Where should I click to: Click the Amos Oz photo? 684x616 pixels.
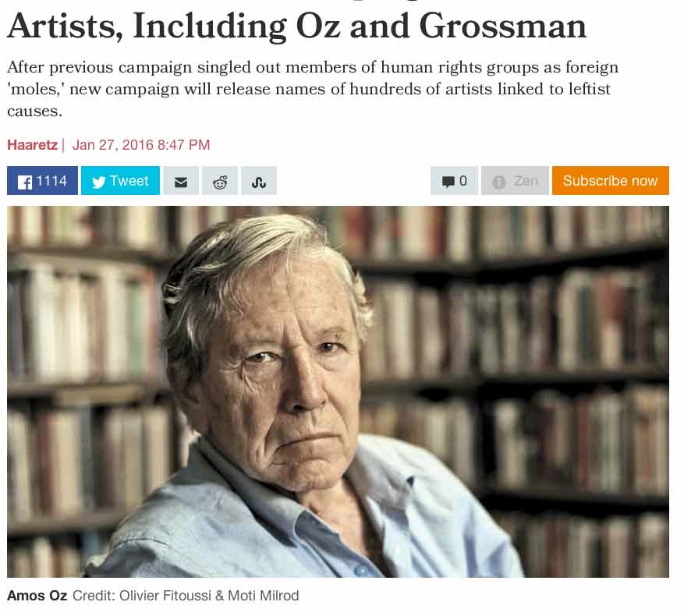coord(338,391)
